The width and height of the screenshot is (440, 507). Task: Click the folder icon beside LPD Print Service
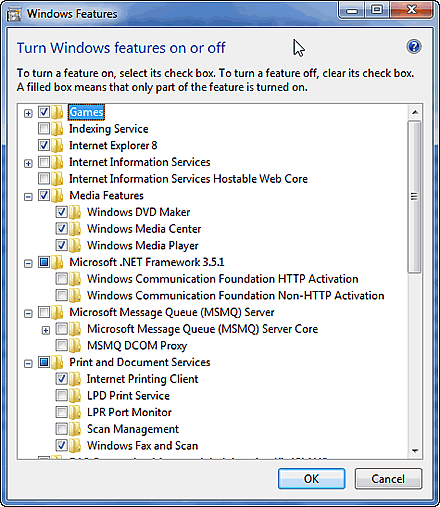[75, 395]
